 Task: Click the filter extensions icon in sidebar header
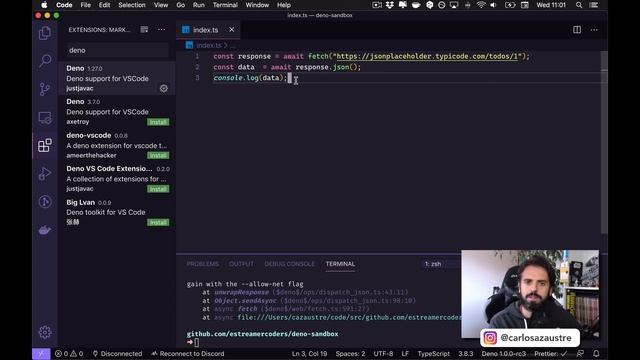[x=144, y=29]
